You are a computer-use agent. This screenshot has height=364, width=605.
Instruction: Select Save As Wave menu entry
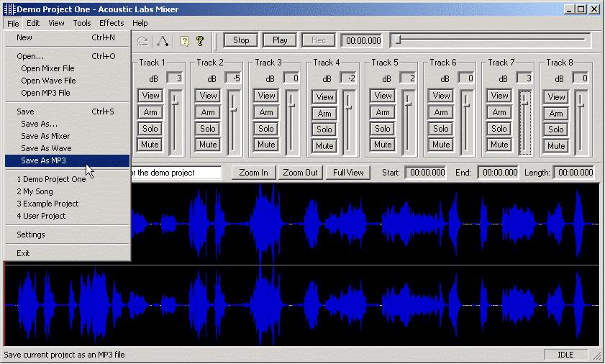67,148
